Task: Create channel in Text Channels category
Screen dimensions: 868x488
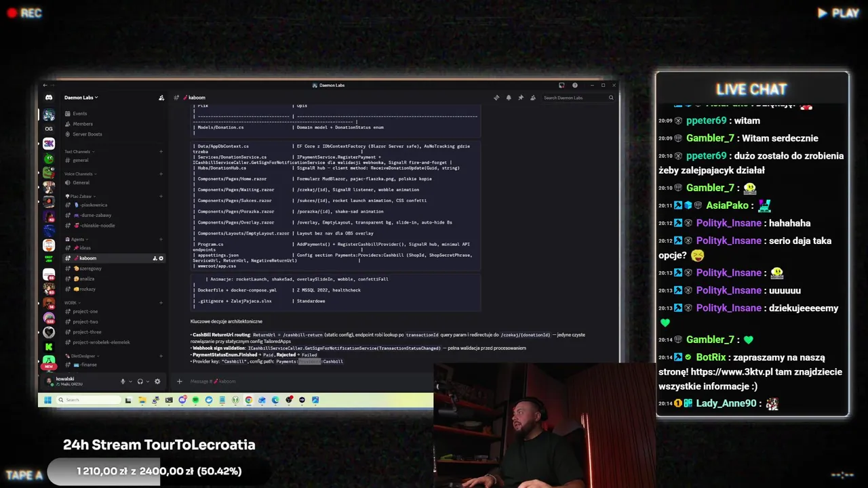Action: pos(161,152)
